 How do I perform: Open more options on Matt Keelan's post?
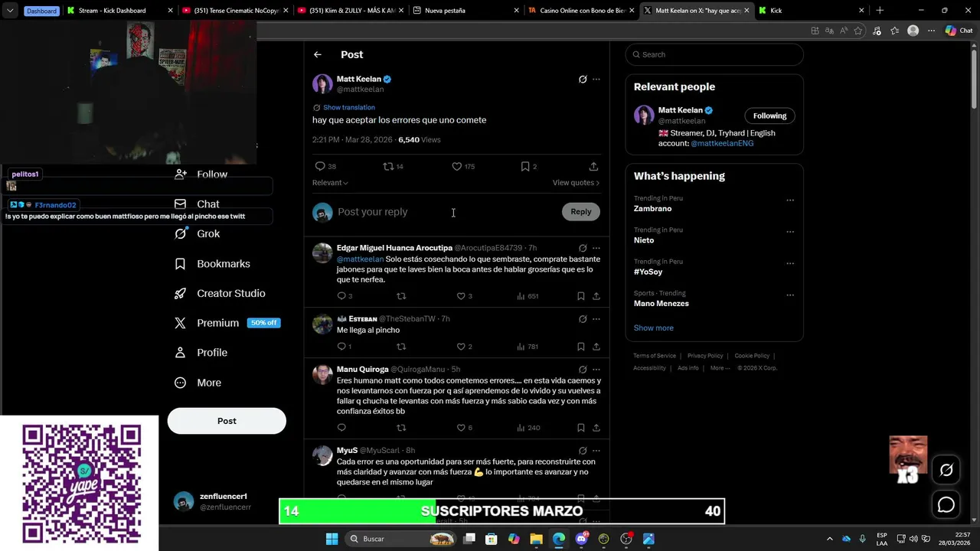(x=596, y=79)
